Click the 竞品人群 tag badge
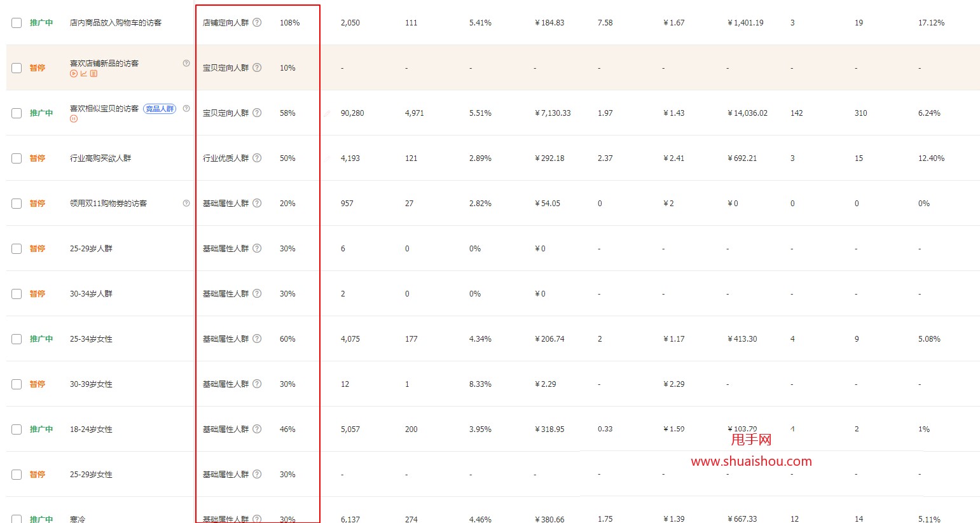980x523 pixels. (160, 109)
